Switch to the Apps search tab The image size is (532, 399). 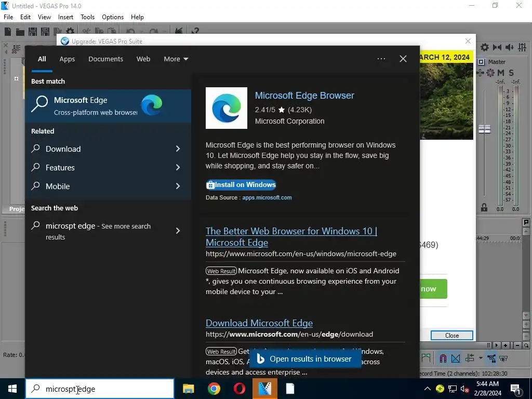[x=67, y=59]
